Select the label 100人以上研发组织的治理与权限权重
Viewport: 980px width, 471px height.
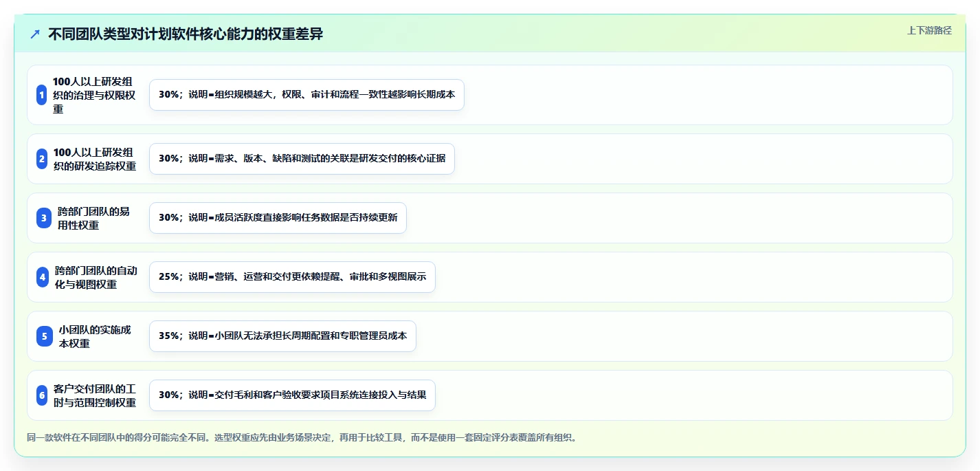tap(96, 95)
